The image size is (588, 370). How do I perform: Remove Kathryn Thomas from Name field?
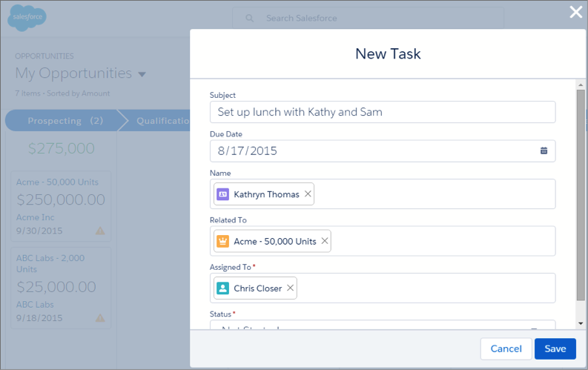point(308,194)
